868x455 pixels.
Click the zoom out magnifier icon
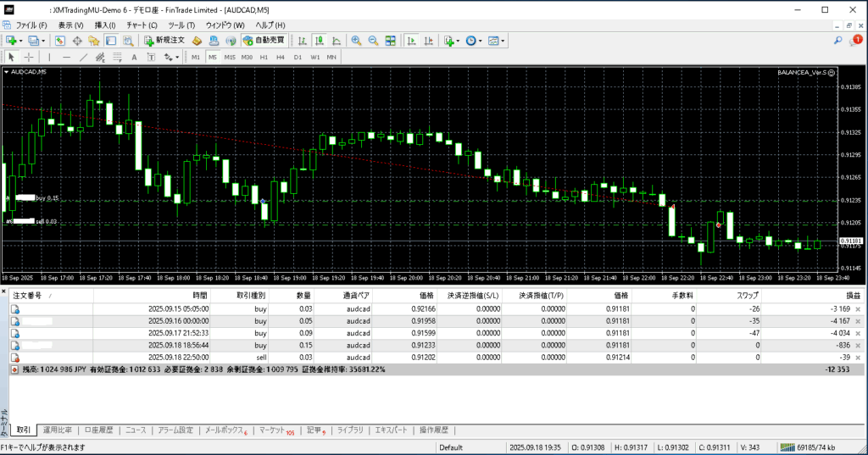click(x=373, y=41)
